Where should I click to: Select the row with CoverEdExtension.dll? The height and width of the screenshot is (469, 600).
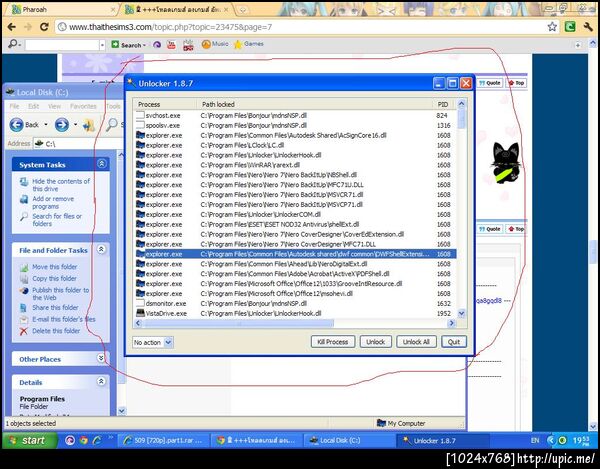(x=295, y=234)
